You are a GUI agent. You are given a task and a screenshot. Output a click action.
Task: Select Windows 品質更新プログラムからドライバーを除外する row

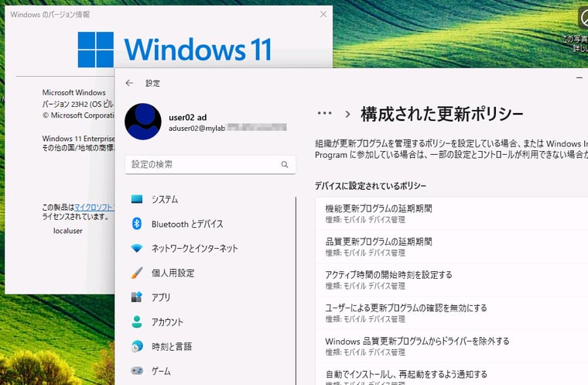click(x=452, y=345)
